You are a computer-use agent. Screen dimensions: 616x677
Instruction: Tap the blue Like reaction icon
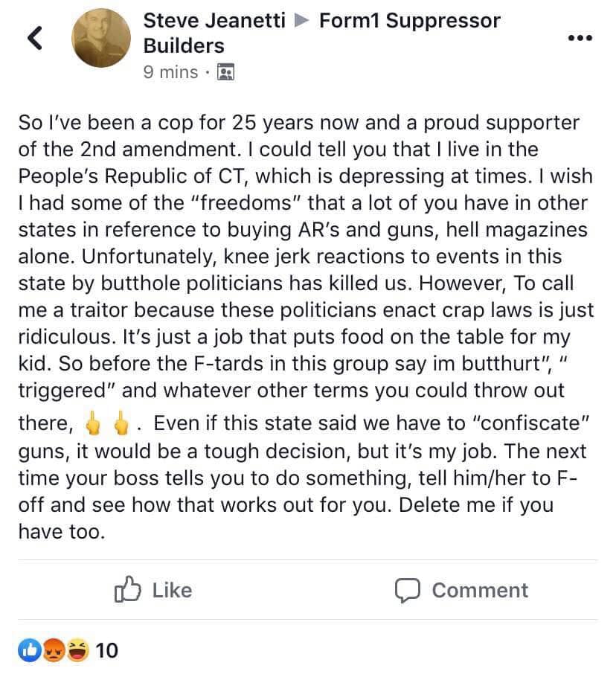coord(29,650)
